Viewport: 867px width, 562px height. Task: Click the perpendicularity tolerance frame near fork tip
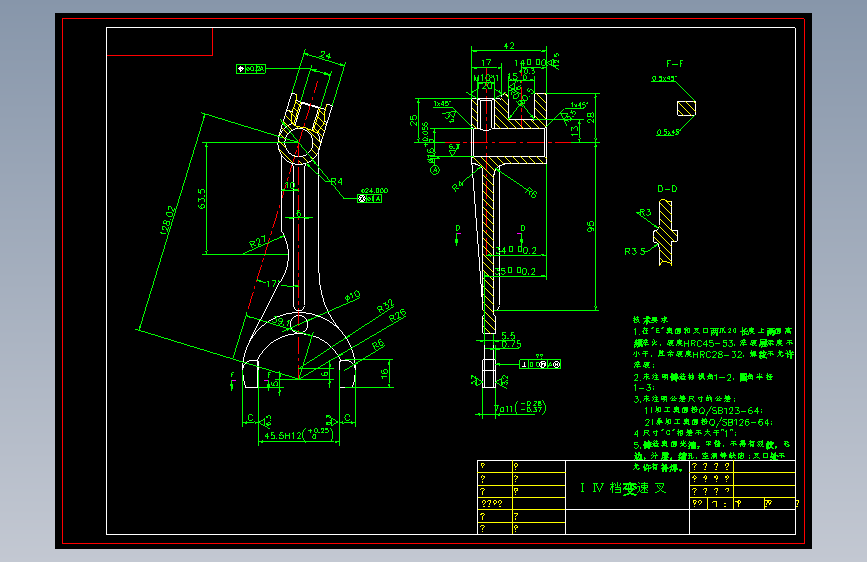click(540, 364)
